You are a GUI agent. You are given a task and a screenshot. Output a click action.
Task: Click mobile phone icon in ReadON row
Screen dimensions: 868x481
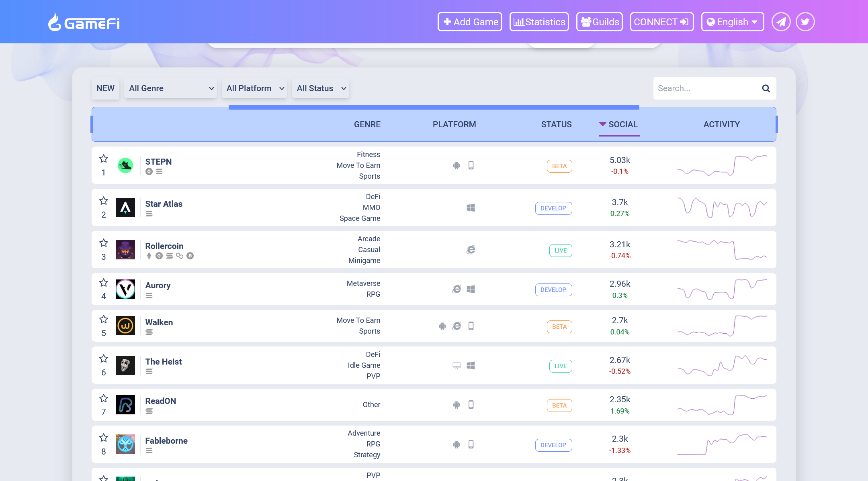click(471, 405)
